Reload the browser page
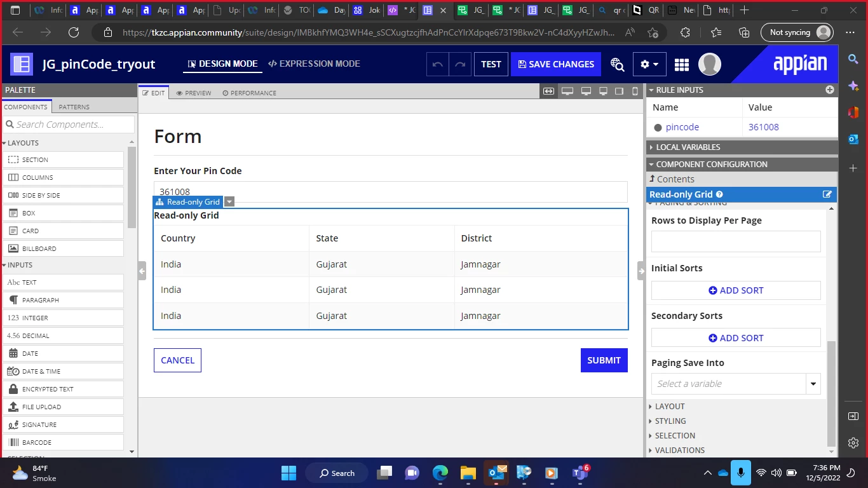 tap(74, 32)
